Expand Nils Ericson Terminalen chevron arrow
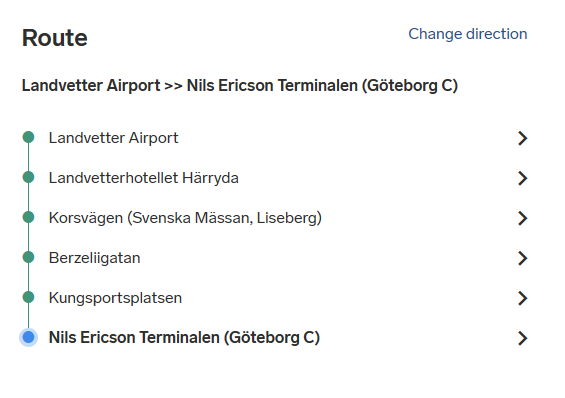Image resolution: width=565 pixels, height=398 pixels. point(522,338)
